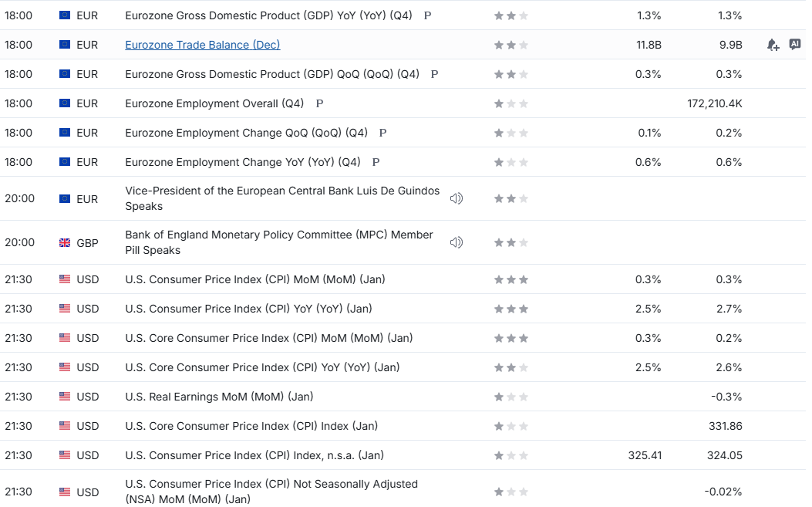Image resolution: width=812 pixels, height=507 pixels.
Task: Click the 0.1% forecast for Employment Change QoQ
Action: coord(649,133)
